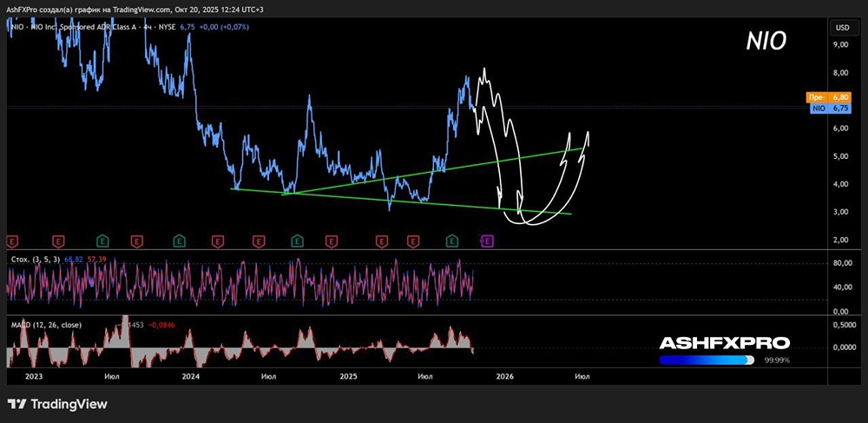
Task: Click the 2026 time axis label
Action: click(505, 376)
